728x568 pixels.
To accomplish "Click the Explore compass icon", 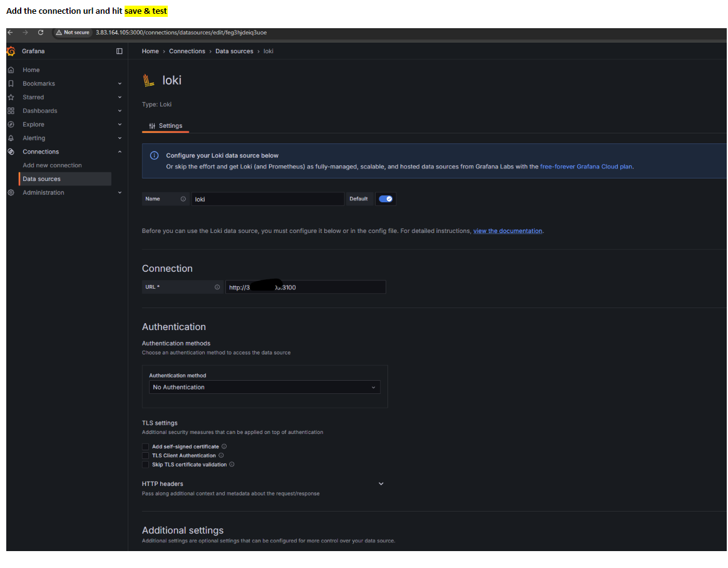I will [x=11, y=125].
